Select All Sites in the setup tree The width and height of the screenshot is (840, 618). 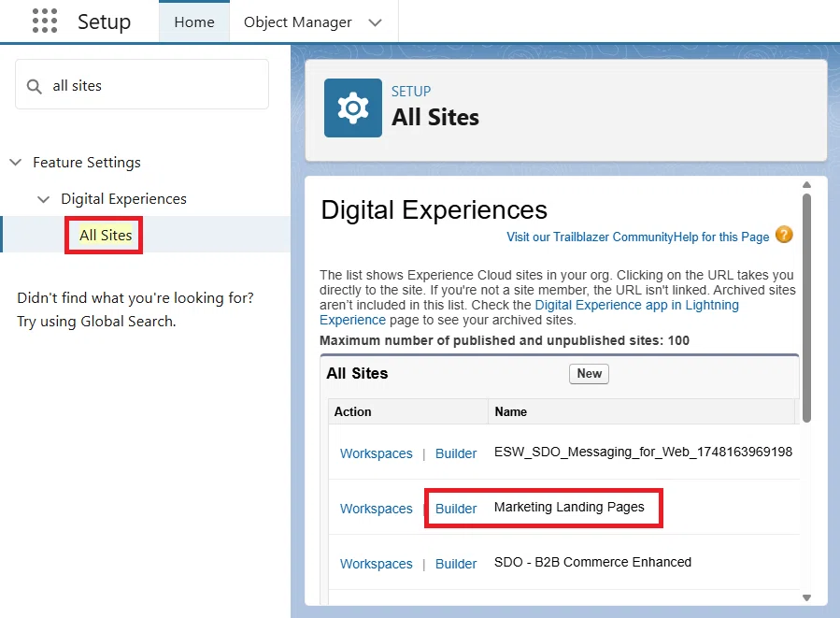click(x=106, y=235)
